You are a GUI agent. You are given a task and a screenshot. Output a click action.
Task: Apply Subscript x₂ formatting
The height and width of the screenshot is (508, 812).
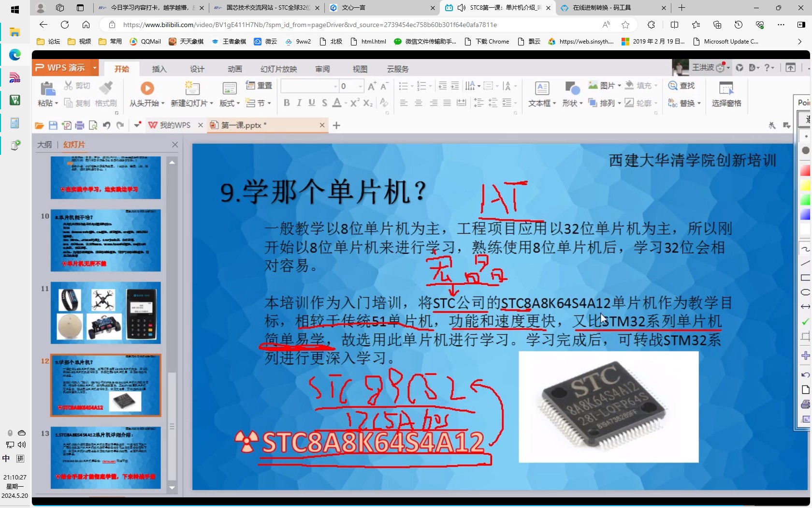368,103
